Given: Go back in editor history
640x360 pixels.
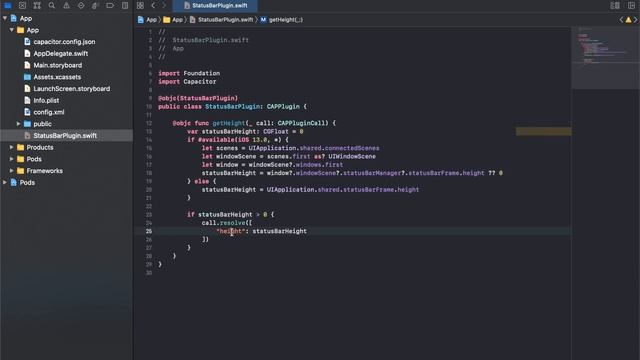Looking at the screenshot, I should point(153,5).
